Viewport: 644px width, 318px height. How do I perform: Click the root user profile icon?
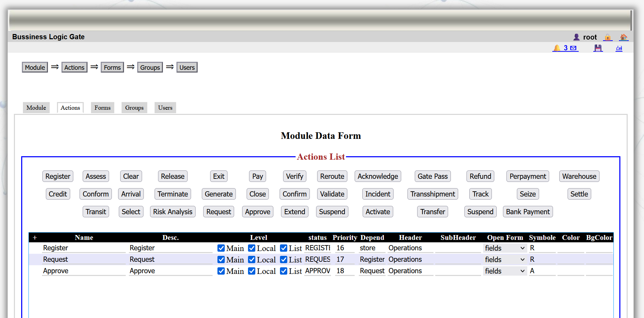point(576,37)
